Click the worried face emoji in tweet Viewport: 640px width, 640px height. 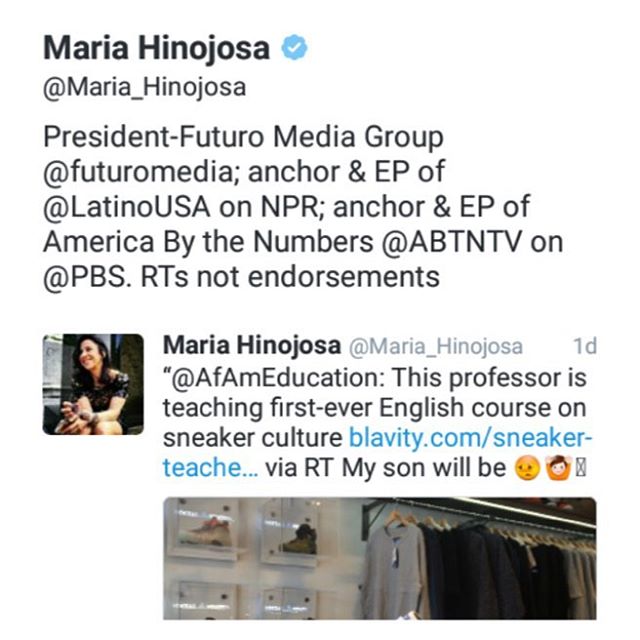tap(527, 468)
